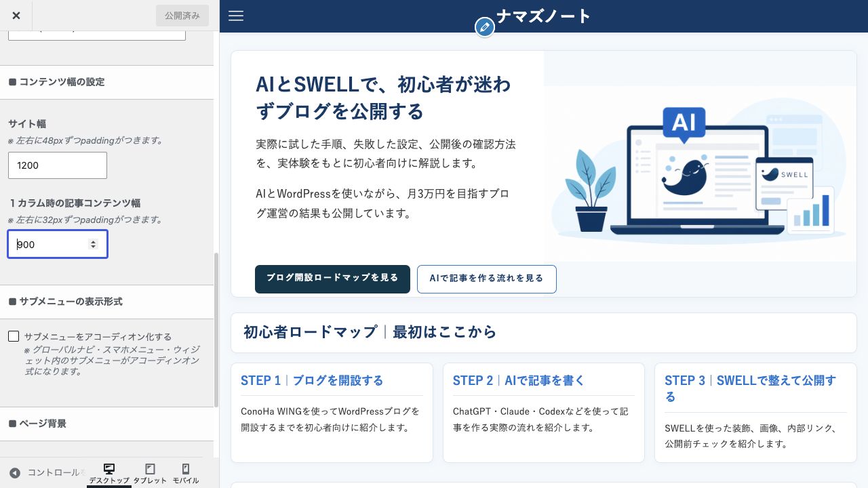Switch preview to モバイル device
The image size is (868, 488).
pos(186,473)
